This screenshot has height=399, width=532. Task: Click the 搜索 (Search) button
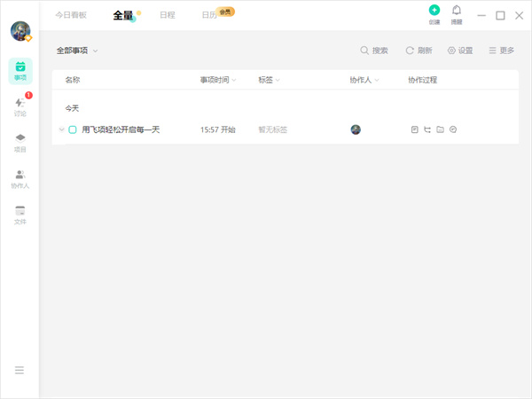click(374, 51)
